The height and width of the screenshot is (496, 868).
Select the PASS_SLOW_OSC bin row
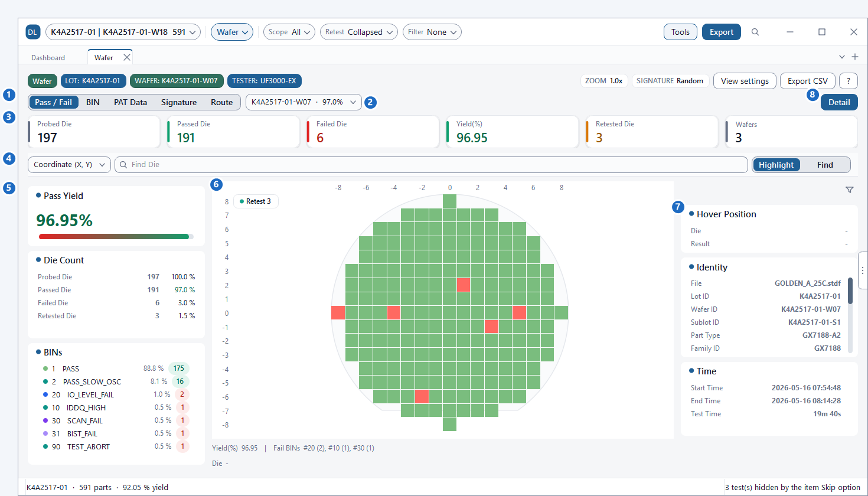click(x=116, y=381)
